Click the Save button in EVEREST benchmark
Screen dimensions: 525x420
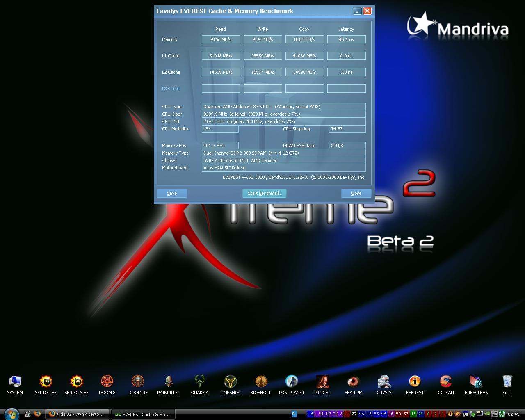click(172, 193)
